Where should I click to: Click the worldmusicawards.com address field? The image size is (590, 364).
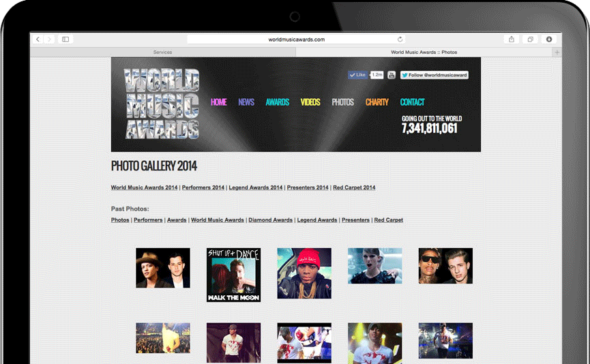click(296, 40)
